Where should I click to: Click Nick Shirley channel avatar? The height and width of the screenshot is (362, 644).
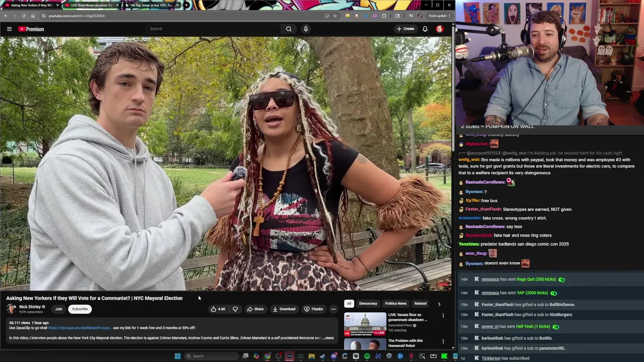click(11, 309)
